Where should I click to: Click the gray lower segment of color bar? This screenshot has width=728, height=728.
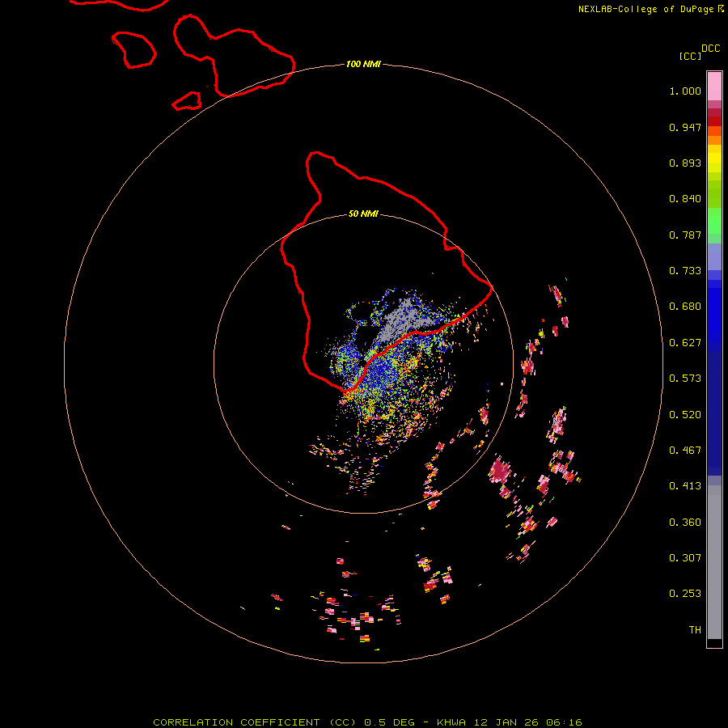point(714,562)
